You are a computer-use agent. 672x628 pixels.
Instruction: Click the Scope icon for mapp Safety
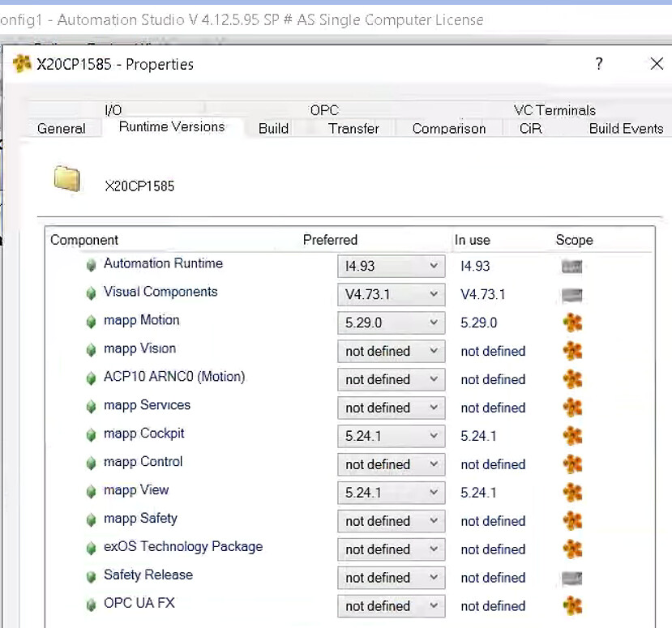(x=572, y=520)
